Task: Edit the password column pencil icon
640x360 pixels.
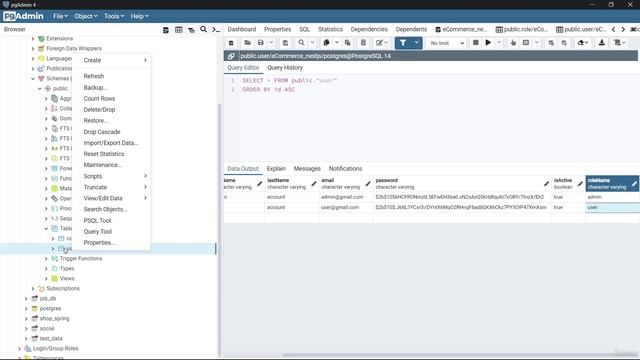Action: [546, 184]
